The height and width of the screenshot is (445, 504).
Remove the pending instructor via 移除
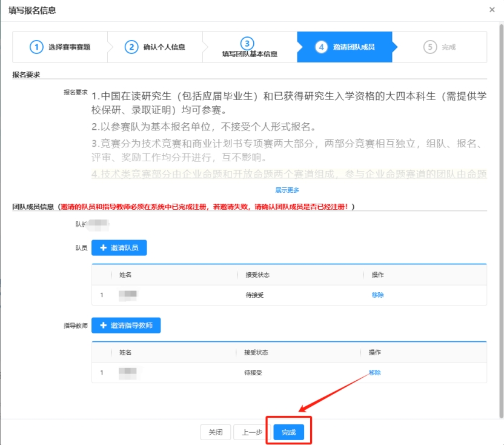coord(375,373)
